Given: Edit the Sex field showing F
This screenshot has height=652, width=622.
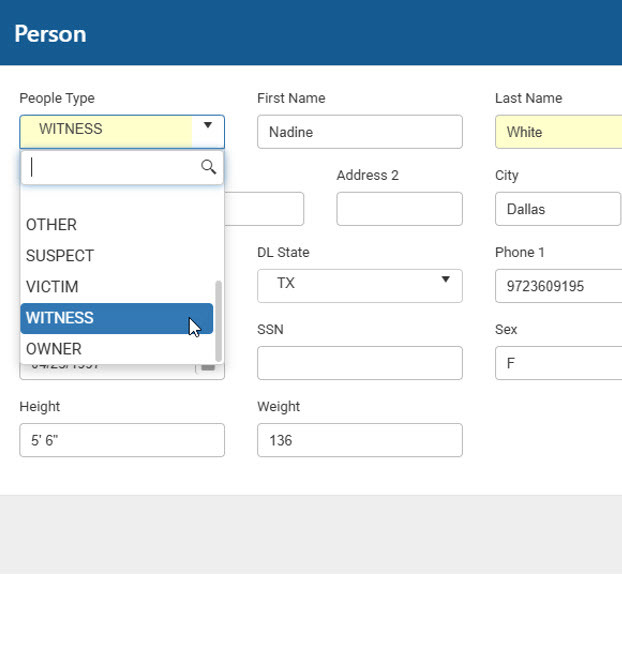Looking at the screenshot, I should click(x=558, y=363).
